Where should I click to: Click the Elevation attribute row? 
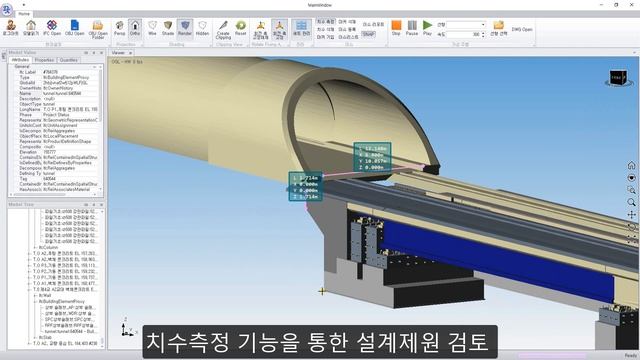(56, 152)
